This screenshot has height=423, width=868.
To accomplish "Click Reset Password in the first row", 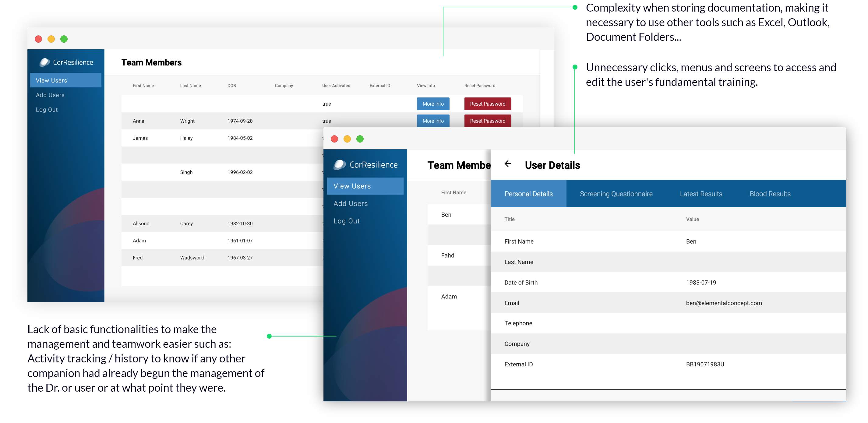I will [x=487, y=104].
